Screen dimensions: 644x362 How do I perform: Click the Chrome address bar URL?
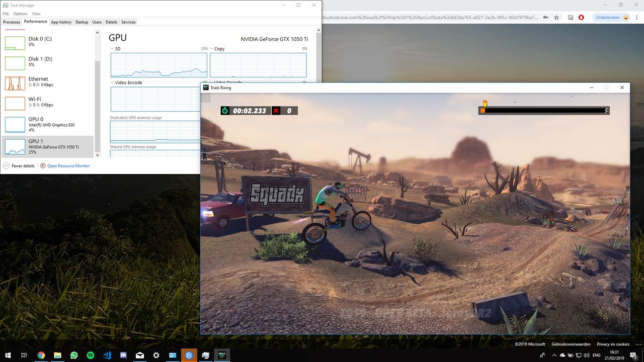[430, 17]
